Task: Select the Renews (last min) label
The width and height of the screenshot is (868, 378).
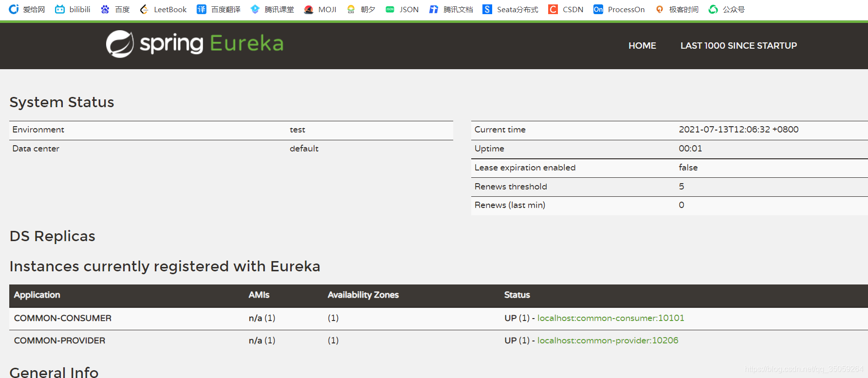Action: (x=510, y=205)
